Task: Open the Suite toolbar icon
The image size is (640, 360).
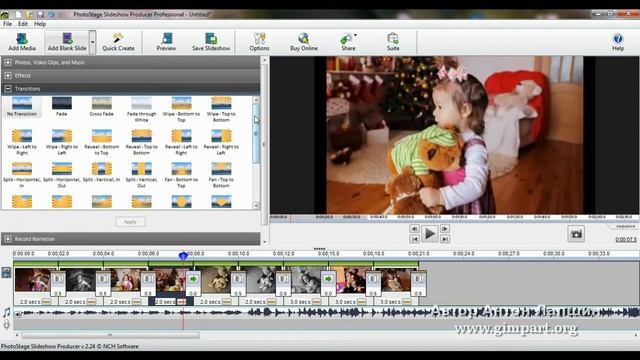Action: pos(393,42)
